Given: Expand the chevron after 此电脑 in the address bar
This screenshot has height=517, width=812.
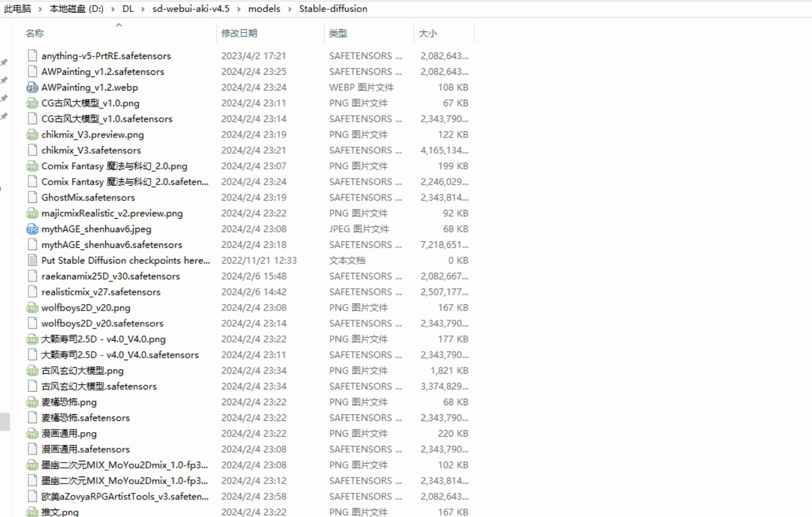Looking at the screenshot, I should (40, 9).
